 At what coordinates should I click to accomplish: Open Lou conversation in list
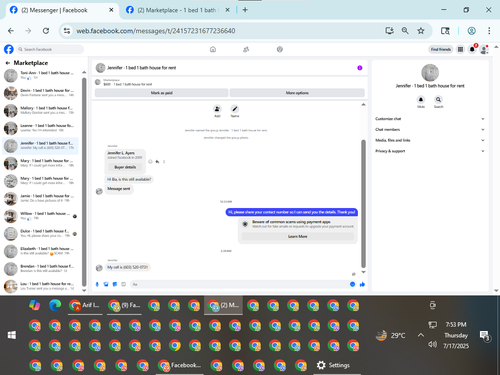point(40,286)
